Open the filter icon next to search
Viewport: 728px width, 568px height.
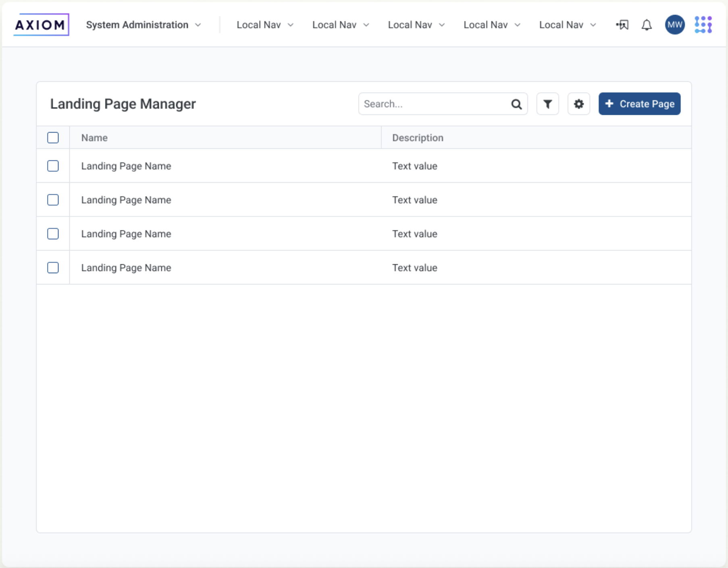point(547,104)
